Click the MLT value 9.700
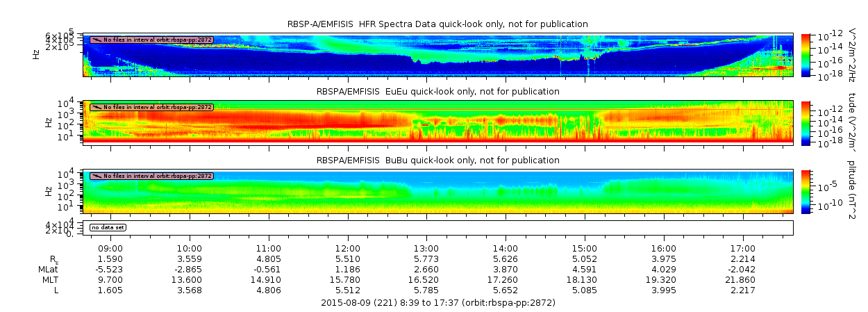 [111, 279]
